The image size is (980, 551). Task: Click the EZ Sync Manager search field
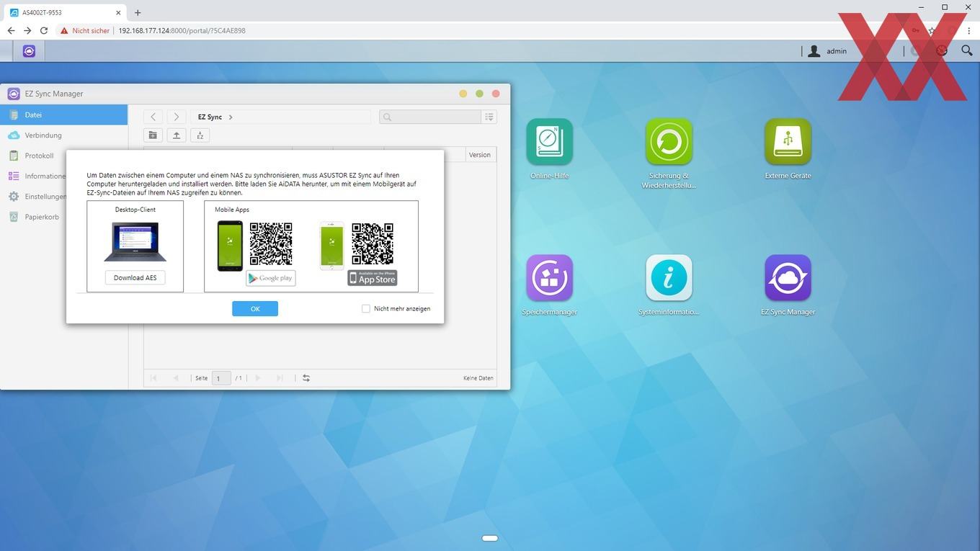point(430,117)
